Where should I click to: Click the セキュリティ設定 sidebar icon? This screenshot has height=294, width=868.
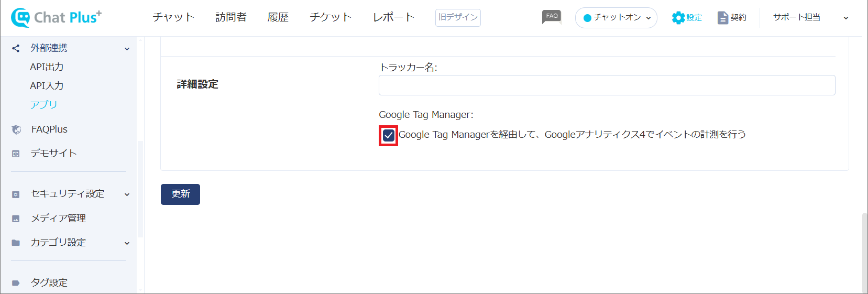pyautogui.click(x=16, y=194)
